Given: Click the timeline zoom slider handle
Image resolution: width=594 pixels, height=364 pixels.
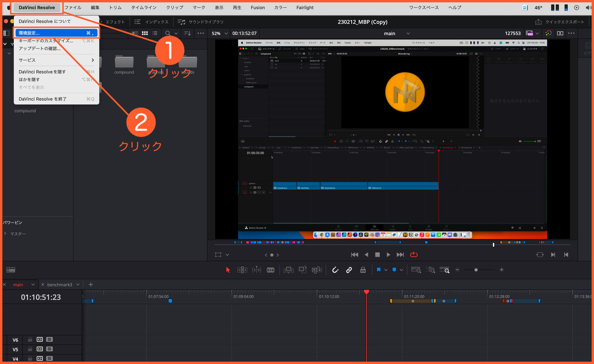Looking at the screenshot, I should click(476, 270).
